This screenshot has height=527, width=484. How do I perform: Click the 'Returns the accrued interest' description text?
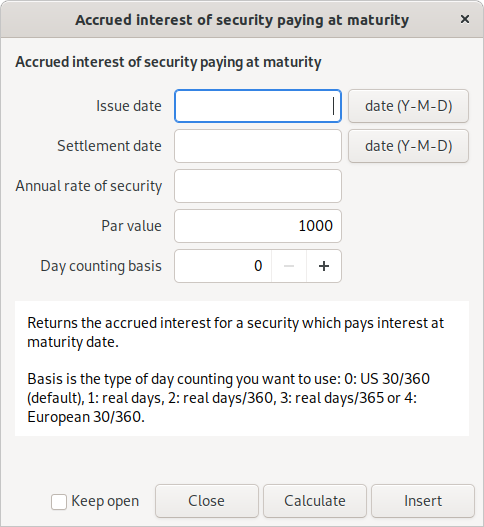235,332
